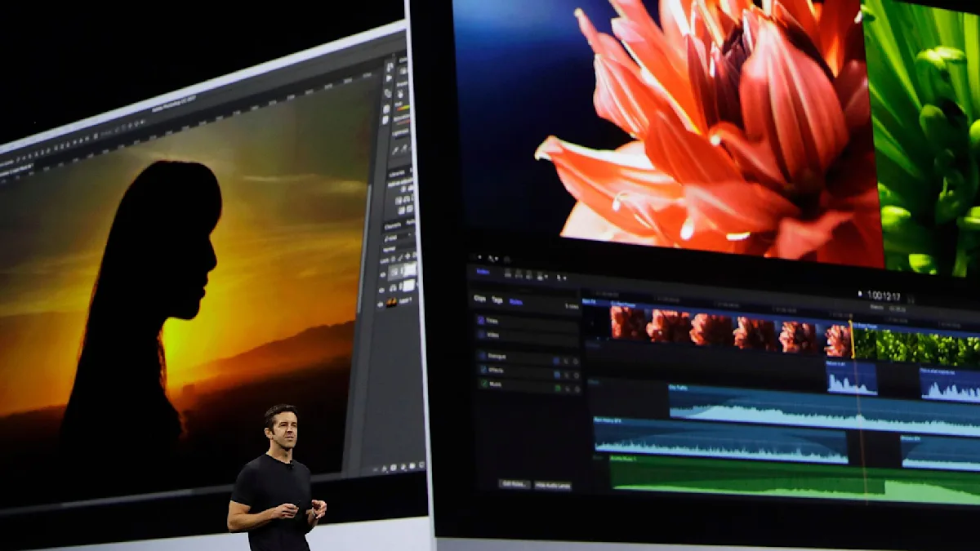Click the Index button in Final Cut timeline
This screenshot has height=551, width=980.
pyautogui.click(x=483, y=272)
